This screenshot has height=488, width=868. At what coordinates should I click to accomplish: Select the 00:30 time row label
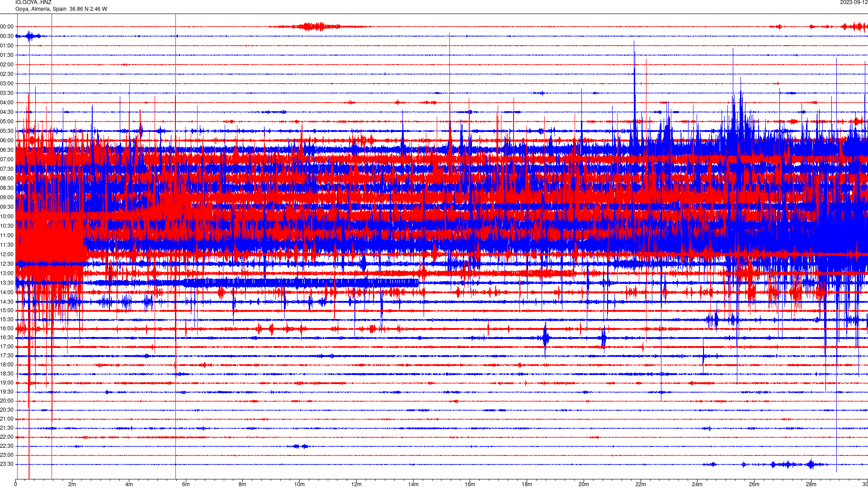[x=7, y=36]
